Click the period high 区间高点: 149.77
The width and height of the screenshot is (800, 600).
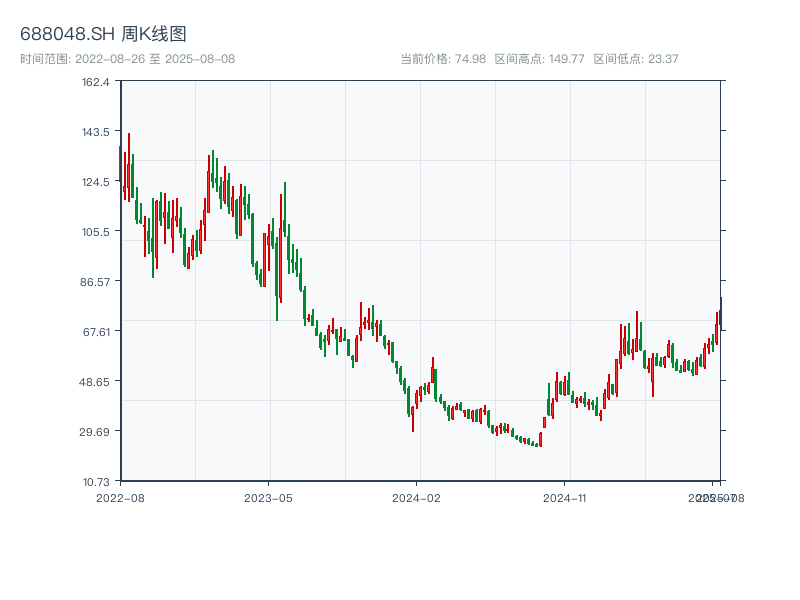tap(539, 59)
